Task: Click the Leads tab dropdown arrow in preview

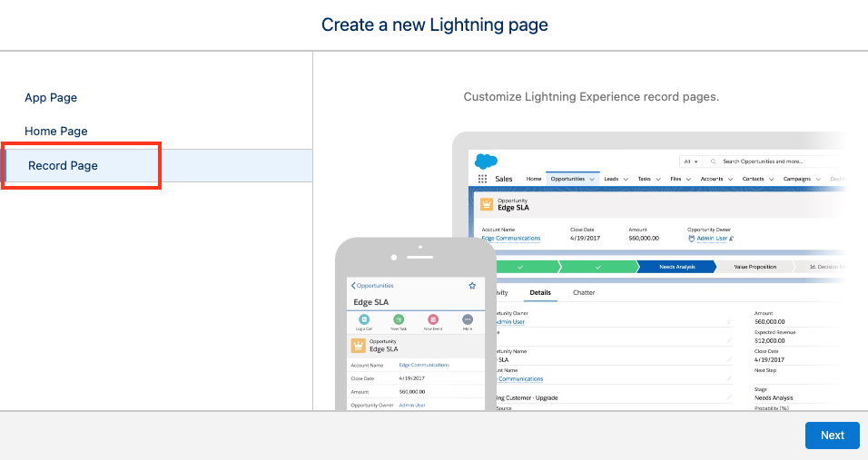Action: [626, 179]
